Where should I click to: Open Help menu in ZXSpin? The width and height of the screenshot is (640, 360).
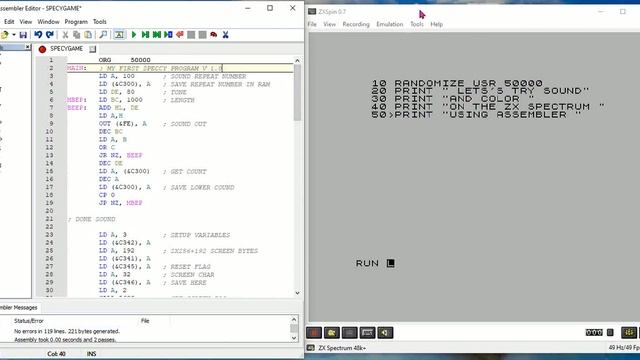436,24
